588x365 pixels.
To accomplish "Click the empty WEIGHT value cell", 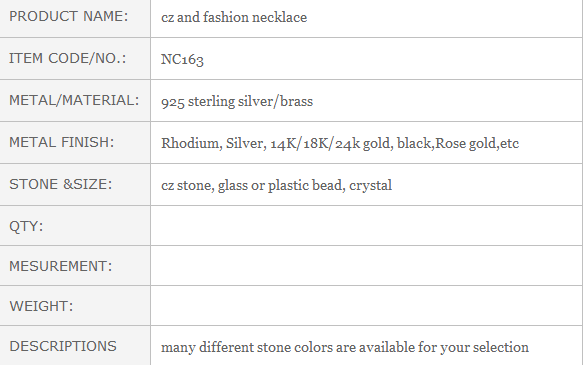I will point(366,306).
